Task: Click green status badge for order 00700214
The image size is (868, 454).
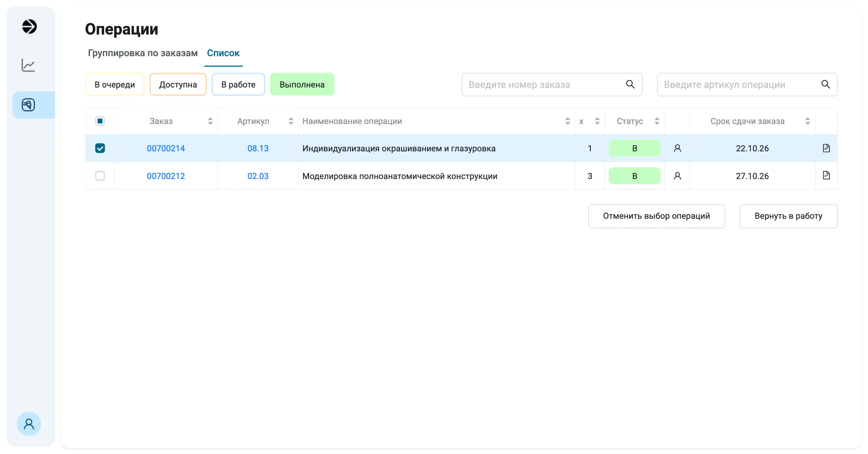Action: (x=635, y=148)
